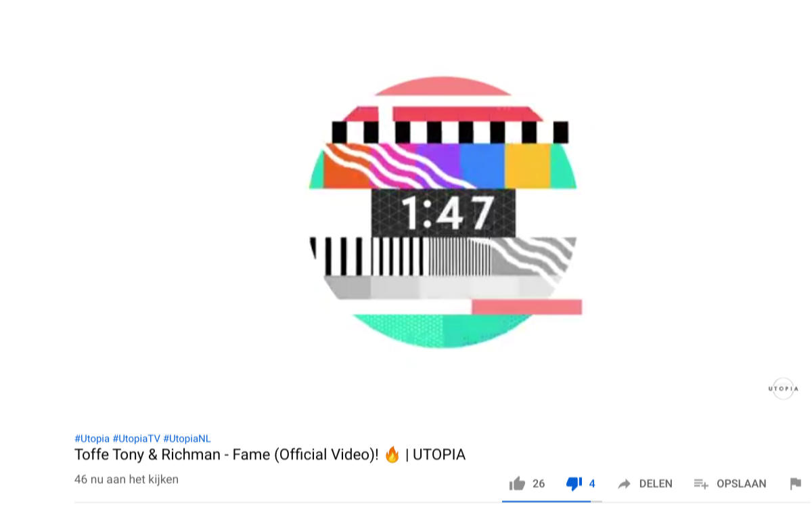
Task: Click the UTOPIA channel watermark logo
Action: 783,389
